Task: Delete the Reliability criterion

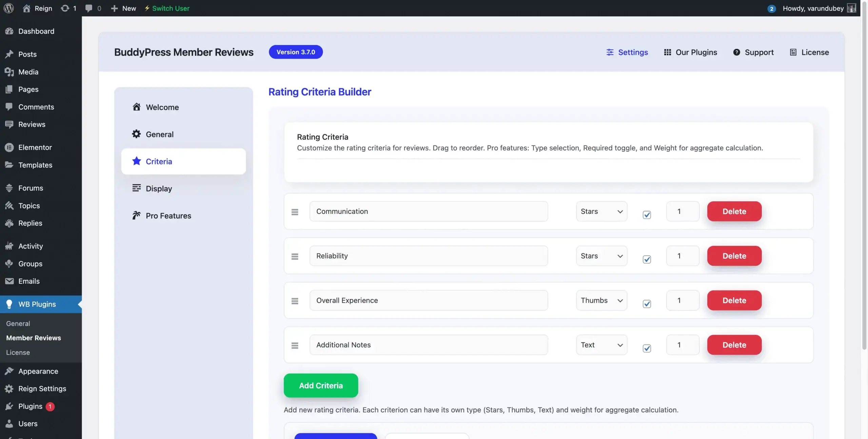Action: coord(734,256)
